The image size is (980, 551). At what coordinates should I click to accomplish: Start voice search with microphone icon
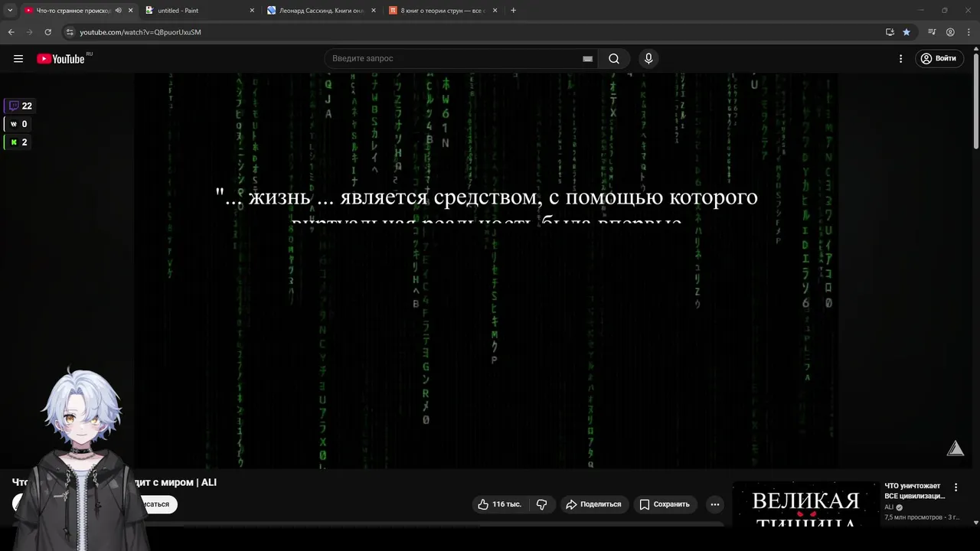pyautogui.click(x=648, y=59)
